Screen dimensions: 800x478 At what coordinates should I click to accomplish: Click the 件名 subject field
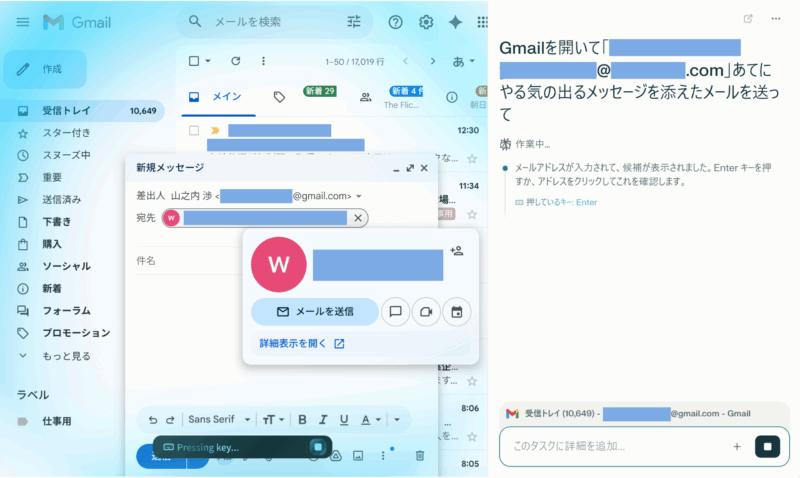(280, 261)
